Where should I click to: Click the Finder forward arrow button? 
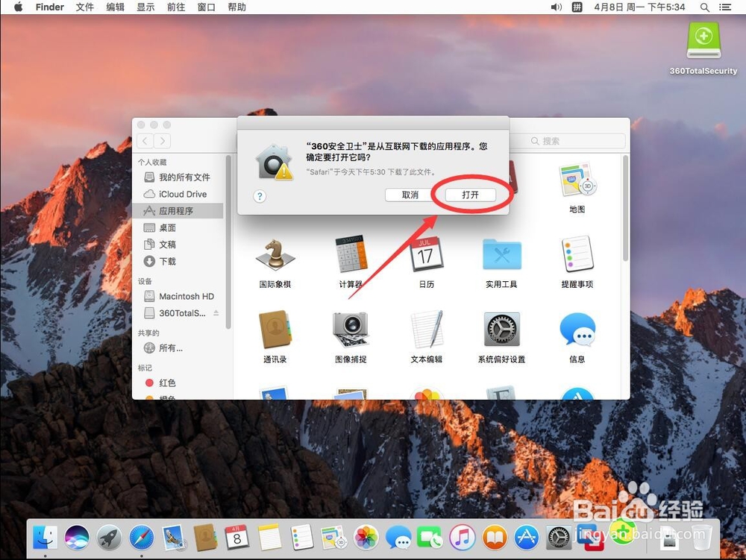point(162,141)
